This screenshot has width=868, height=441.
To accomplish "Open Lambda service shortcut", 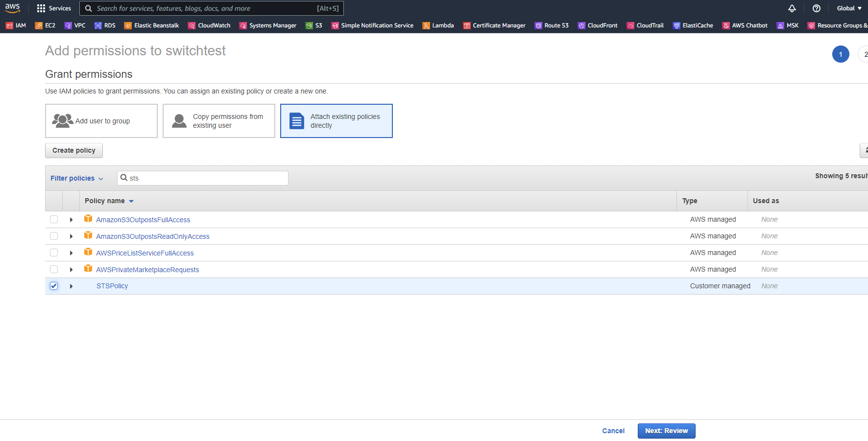I will point(438,25).
